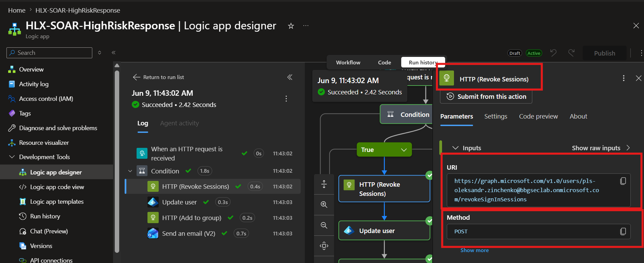Select Logic app designer in the sidebar
The image size is (644, 263).
point(57,172)
